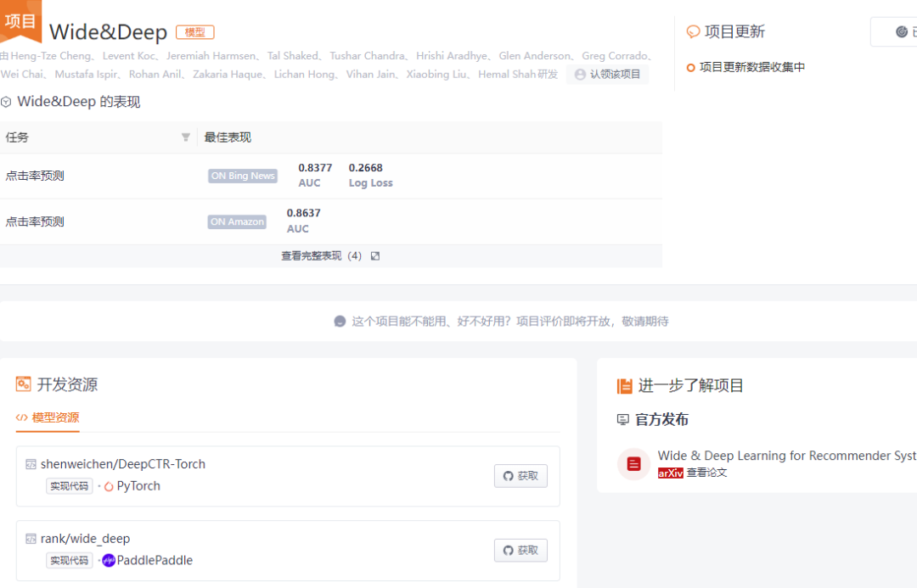Click the 模型 tag next to Wide&Deep
The width and height of the screenshot is (917, 588).
(x=195, y=32)
